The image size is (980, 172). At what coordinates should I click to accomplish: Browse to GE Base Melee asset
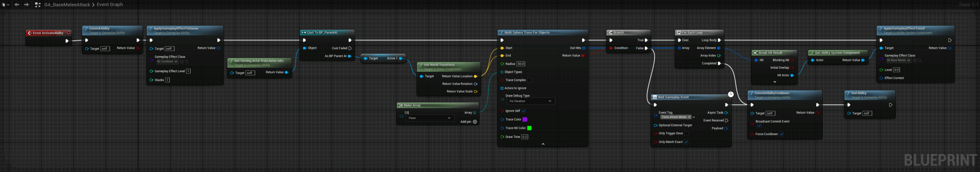click(919, 60)
